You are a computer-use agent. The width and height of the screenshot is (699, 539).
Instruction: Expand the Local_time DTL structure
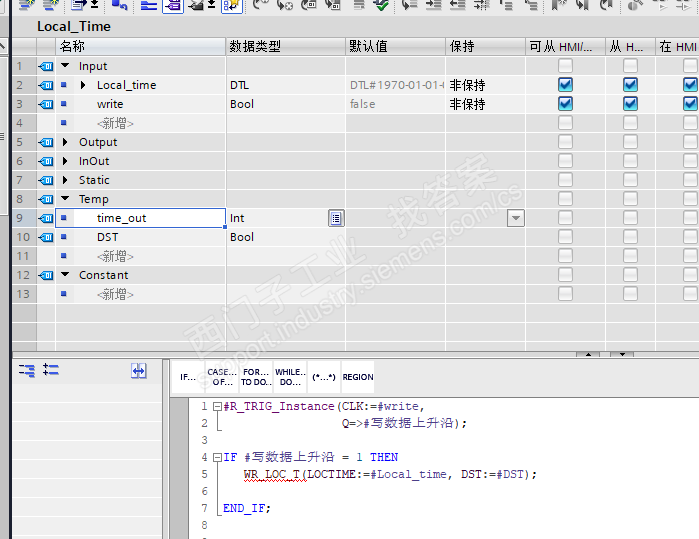83,85
